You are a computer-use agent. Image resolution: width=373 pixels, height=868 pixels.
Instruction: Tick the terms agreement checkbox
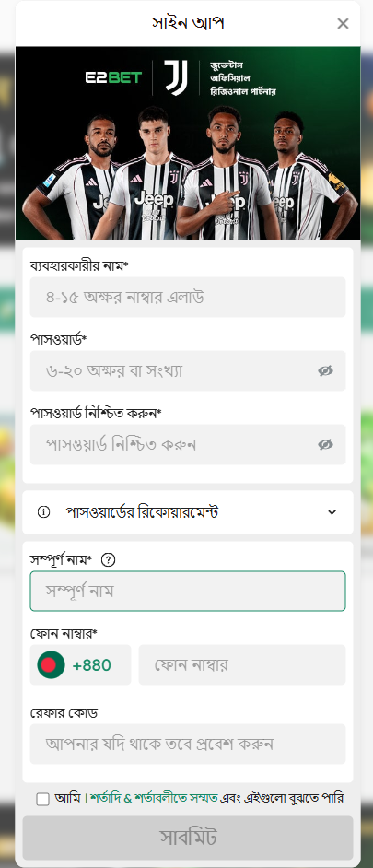(42, 800)
